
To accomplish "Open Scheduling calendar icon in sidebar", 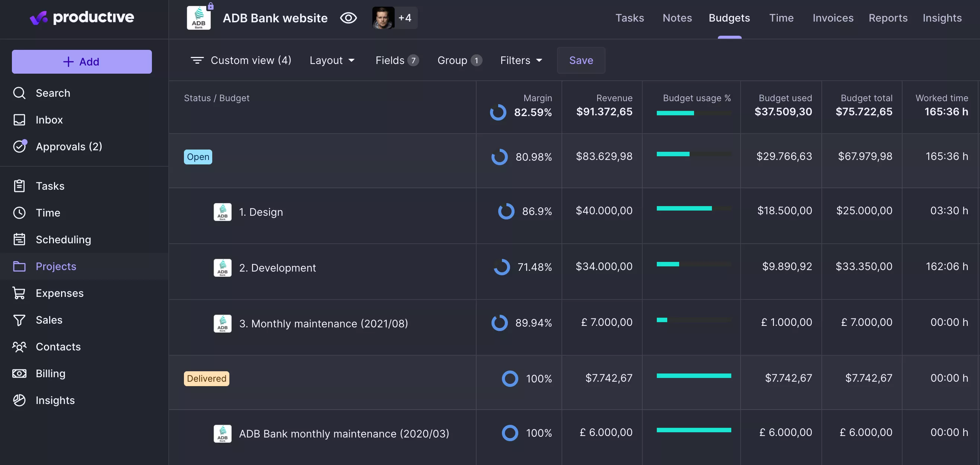I will [19, 240].
